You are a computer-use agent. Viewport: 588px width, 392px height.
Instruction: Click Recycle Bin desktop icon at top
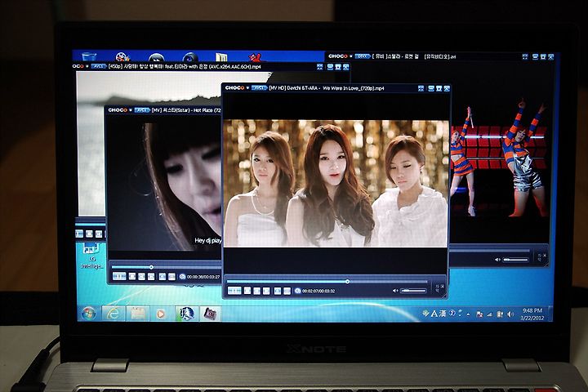89,56
